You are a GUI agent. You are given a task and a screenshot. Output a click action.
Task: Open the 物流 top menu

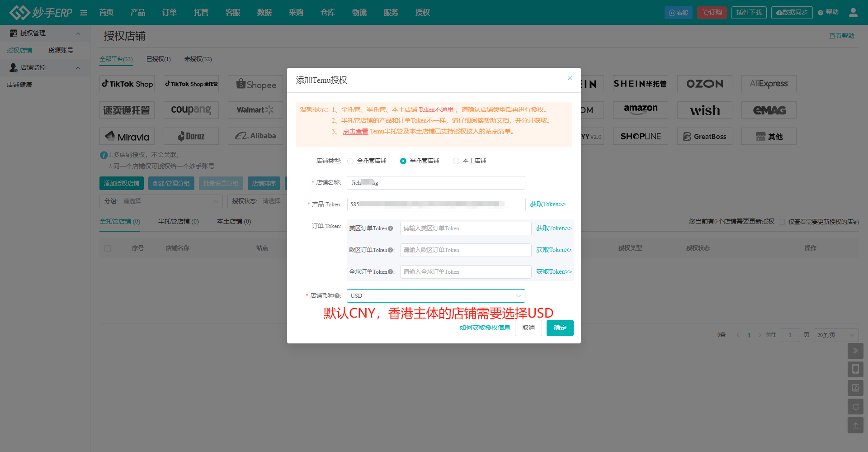359,12
